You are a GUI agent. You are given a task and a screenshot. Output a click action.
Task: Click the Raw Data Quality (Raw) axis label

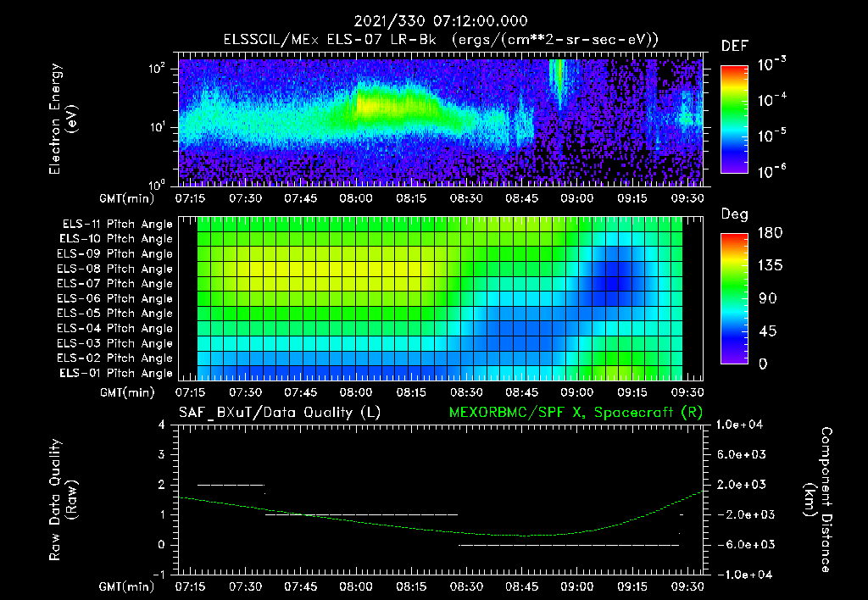coord(64,499)
